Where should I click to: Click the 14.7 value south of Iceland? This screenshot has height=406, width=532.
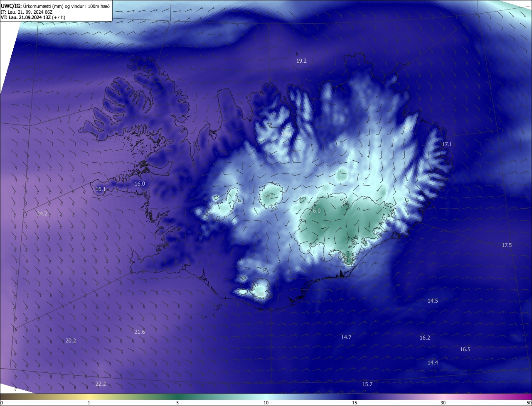346,337
